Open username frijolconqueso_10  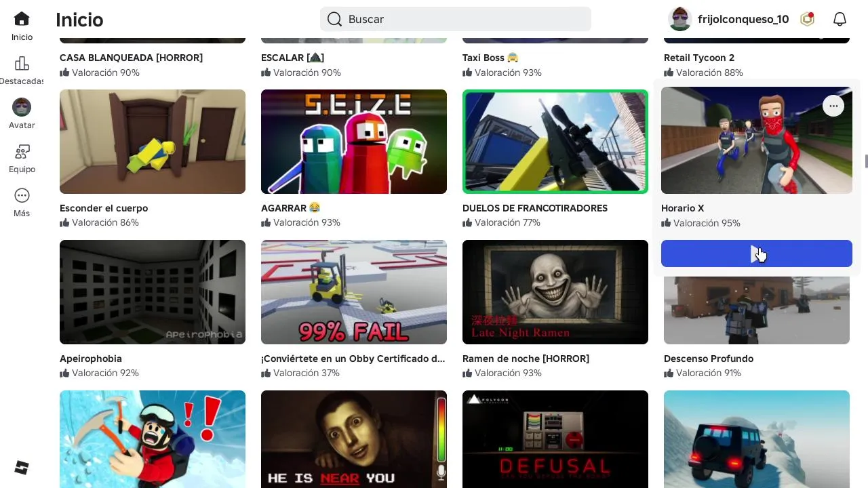point(743,19)
